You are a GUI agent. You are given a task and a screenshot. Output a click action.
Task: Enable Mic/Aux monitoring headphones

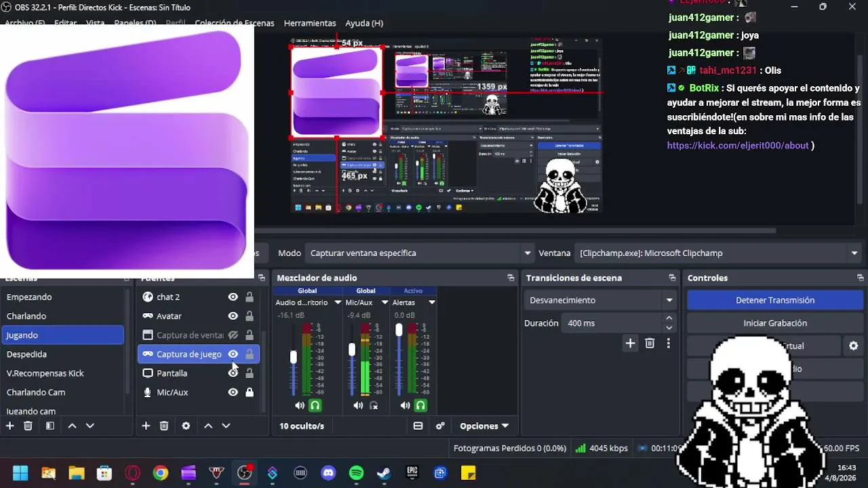click(373, 405)
